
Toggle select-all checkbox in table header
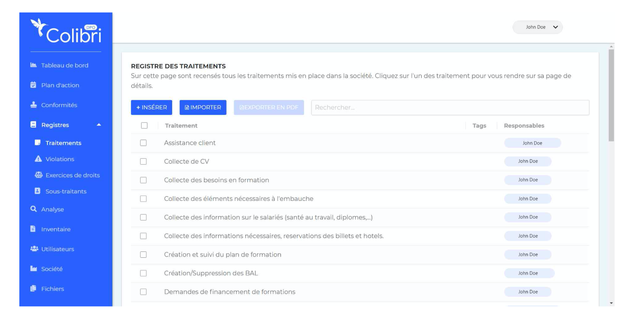pos(144,126)
